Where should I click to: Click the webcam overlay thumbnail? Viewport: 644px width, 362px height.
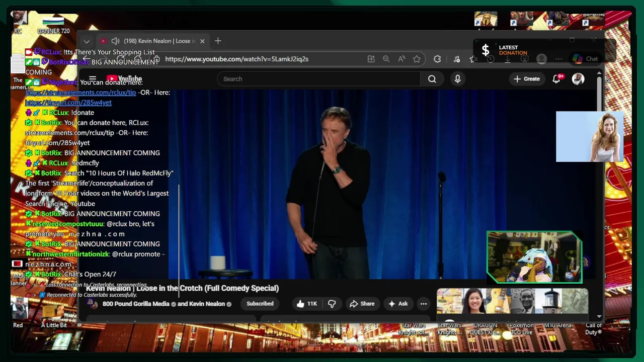pos(534,257)
